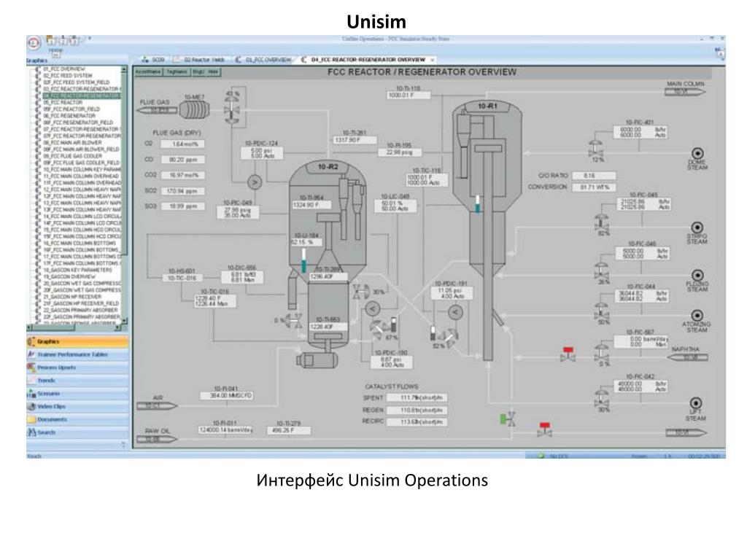Select 02_FCC FEED SYSTEM in graphics tree

click(x=68, y=76)
